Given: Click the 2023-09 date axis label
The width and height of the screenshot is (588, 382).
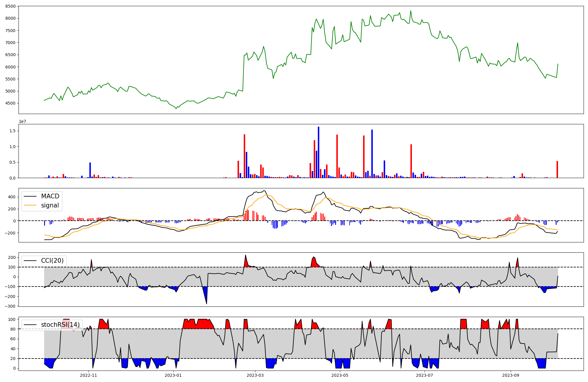Looking at the screenshot, I should click(x=511, y=375).
